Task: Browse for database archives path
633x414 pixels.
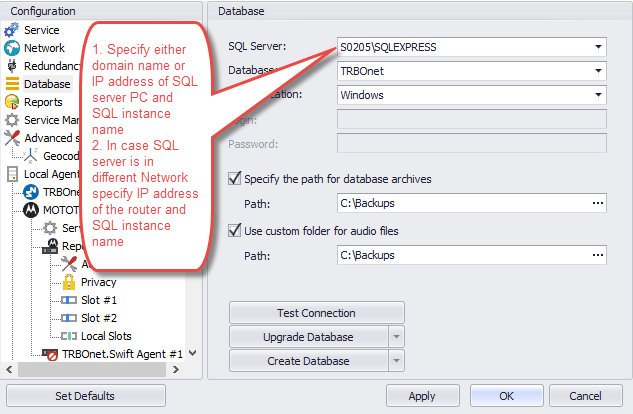Action: pos(597,203)
